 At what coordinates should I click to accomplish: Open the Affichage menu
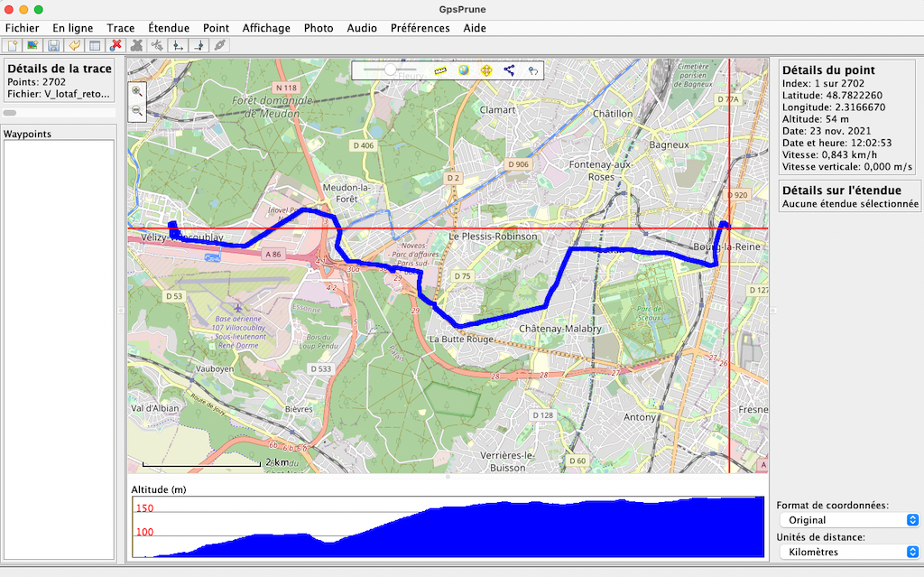click(266, 28)
